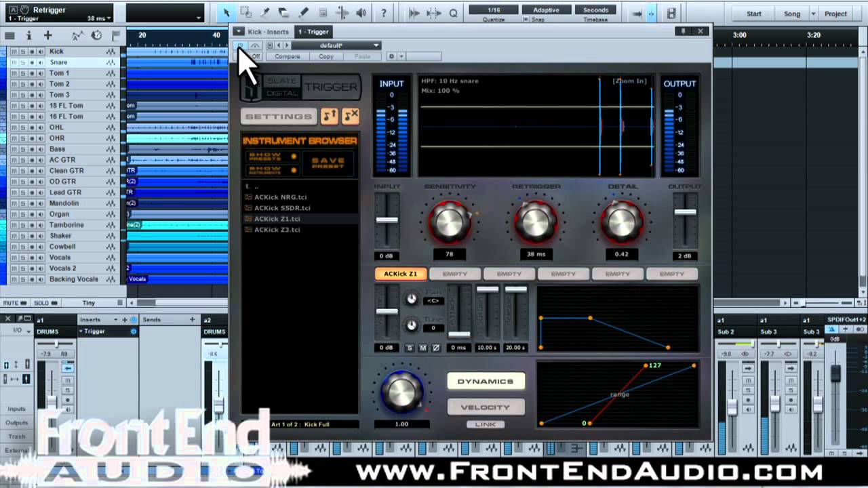Select the Paint pencil tool
This screenshot has height=488, width=868.
pyautogui.click(x=304, y=13)
